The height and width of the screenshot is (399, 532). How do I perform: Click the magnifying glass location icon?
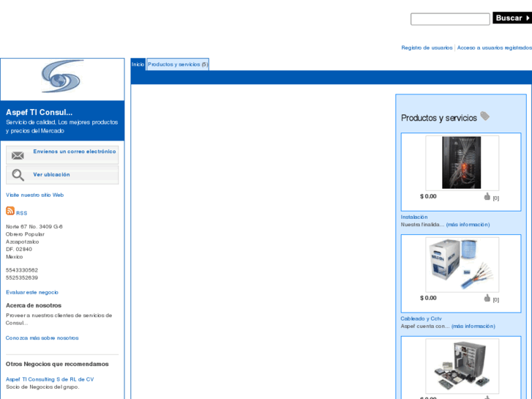point(18,175)
